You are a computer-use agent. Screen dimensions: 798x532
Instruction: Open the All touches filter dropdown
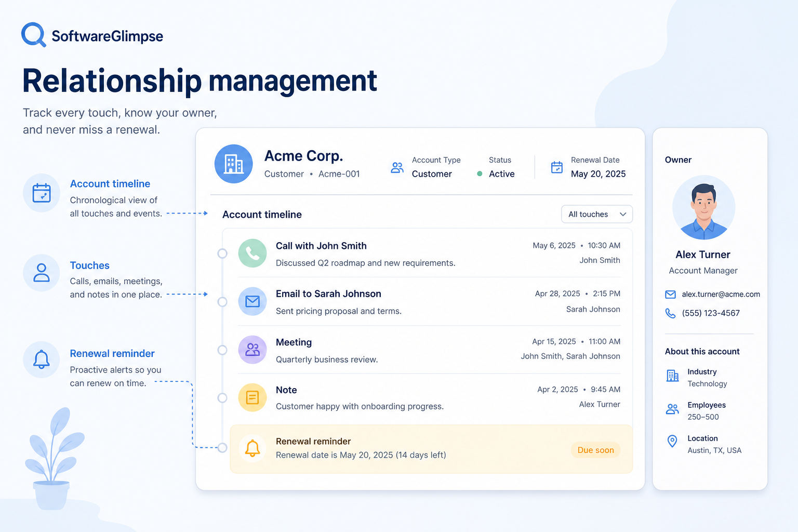coord(597,214)
